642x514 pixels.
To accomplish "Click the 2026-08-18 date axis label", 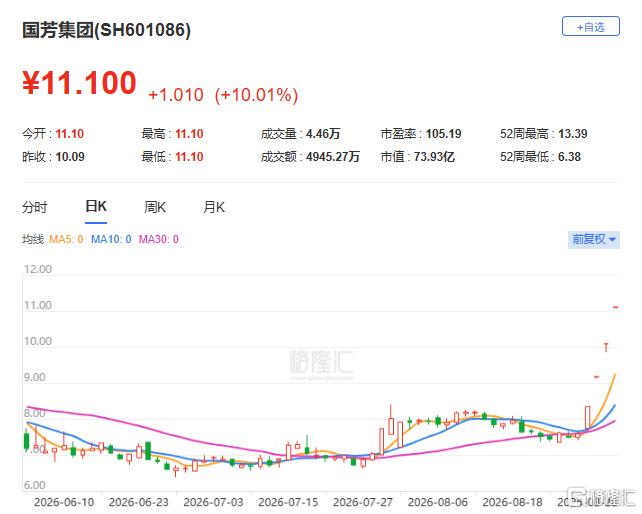I will (512, 502).
